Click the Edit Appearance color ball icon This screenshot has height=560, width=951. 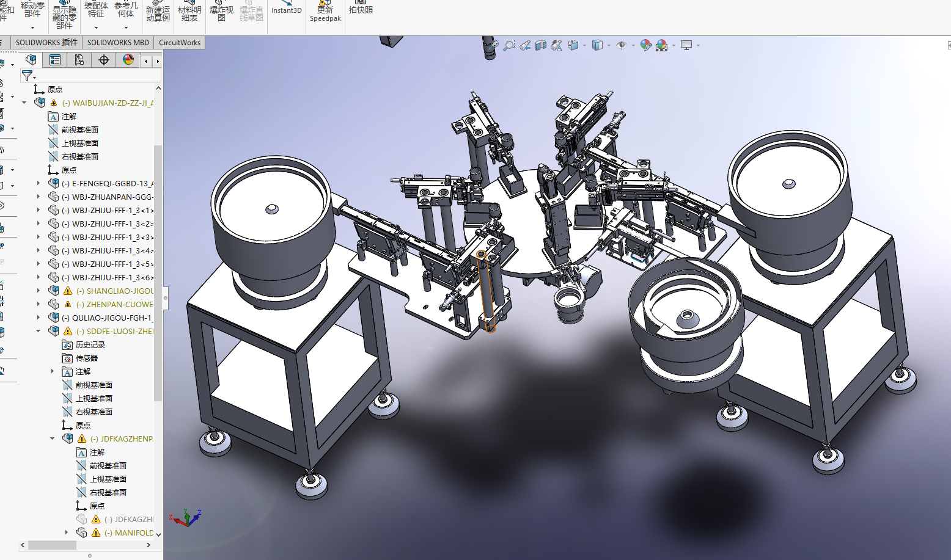tap(645, 46)
